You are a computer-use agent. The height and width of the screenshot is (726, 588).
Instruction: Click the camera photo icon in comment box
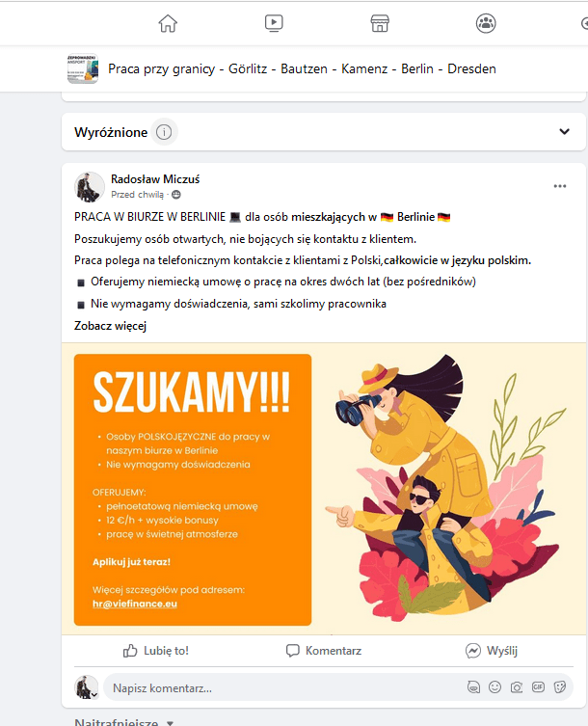coord(517,687)
